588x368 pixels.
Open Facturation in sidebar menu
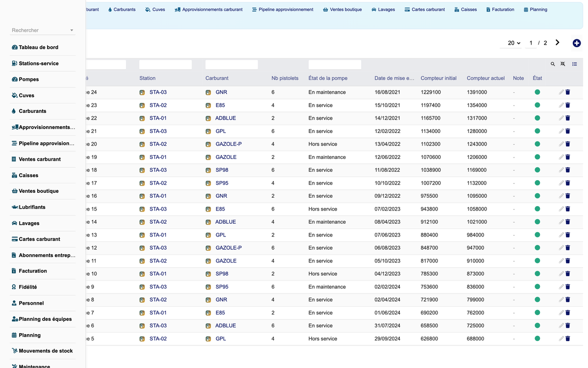click(33, 271)
